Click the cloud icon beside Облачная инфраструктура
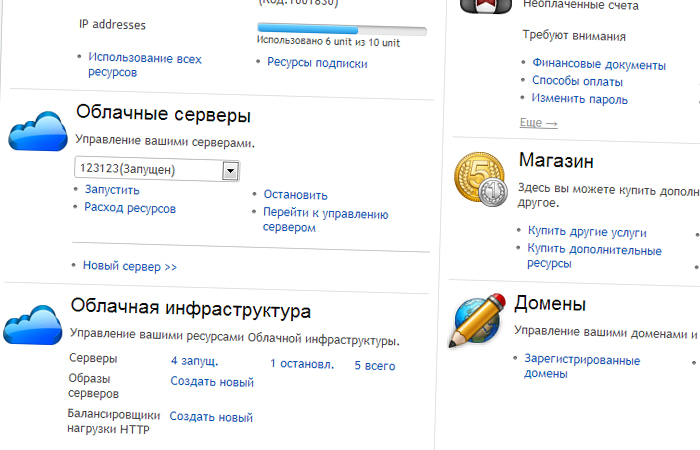The width and height of the screenshot is (700, 450). point(33,325)
